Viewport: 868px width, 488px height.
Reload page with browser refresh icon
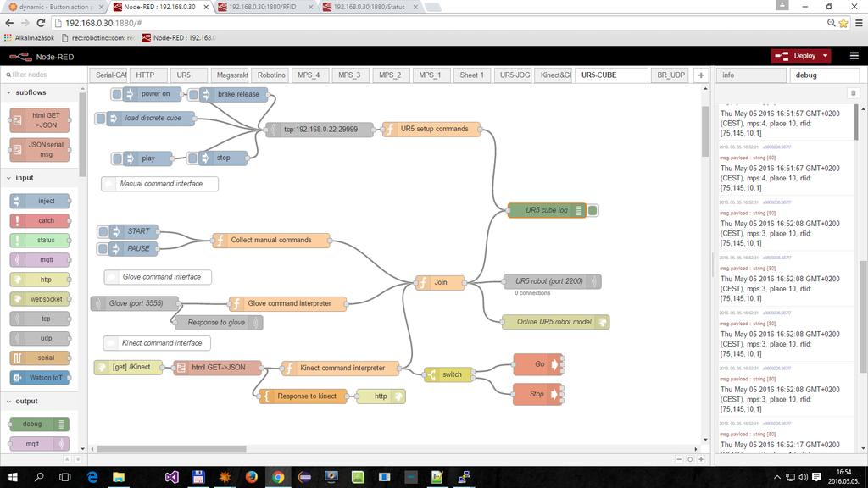pos(41,23)
